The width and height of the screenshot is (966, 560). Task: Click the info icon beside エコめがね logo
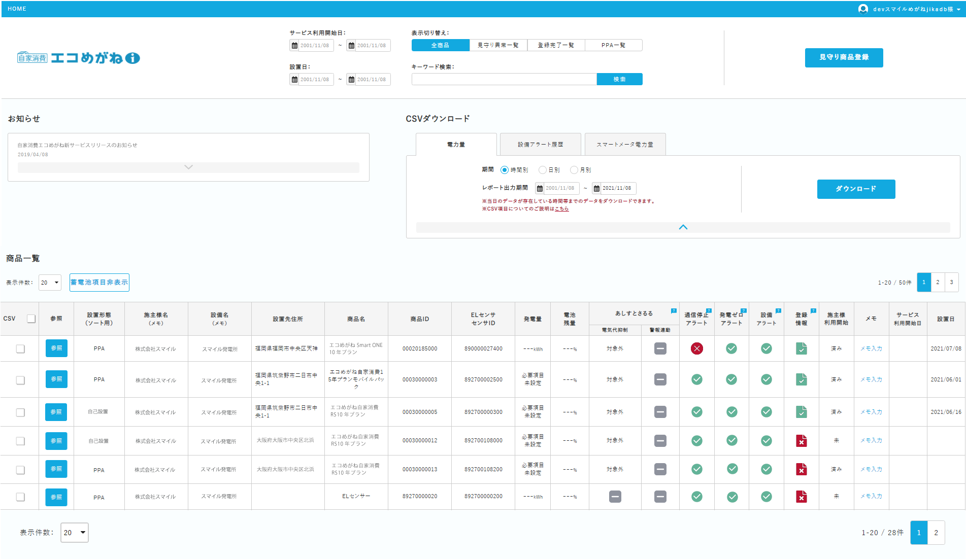(x=132, y=58)
